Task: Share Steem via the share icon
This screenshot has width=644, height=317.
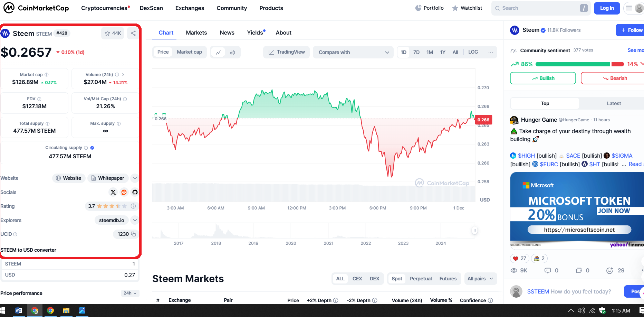Action: tap(133, 33)
